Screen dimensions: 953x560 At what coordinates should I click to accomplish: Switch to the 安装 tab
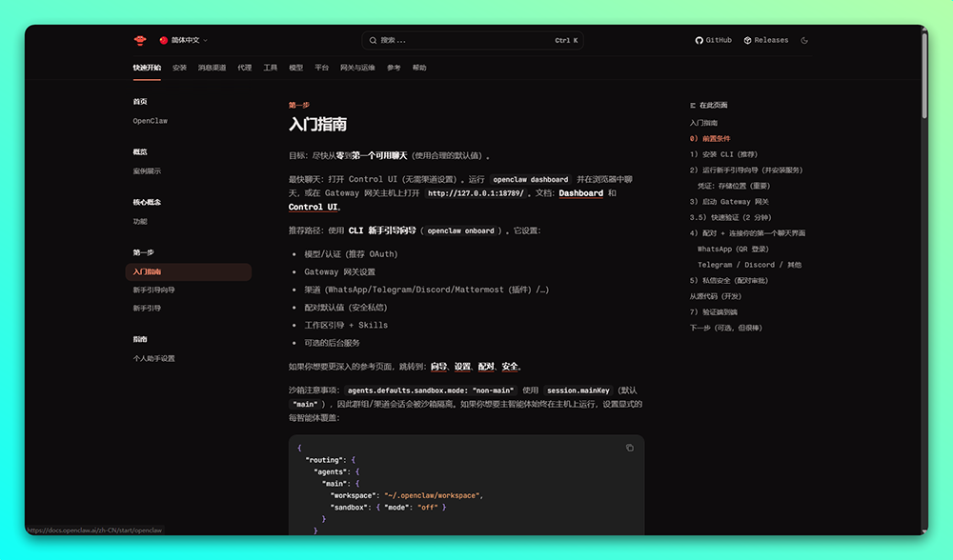coord(179,68)
